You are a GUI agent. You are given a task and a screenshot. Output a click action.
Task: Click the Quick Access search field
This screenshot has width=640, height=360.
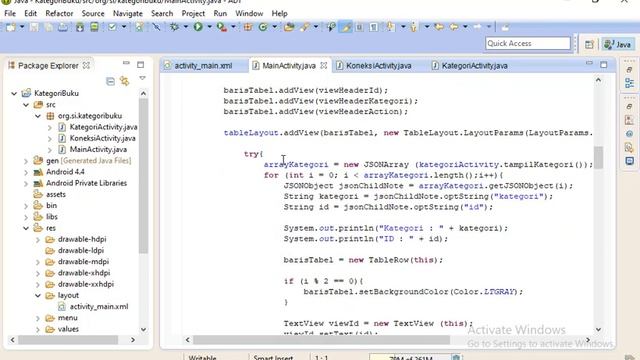[528, 43]
